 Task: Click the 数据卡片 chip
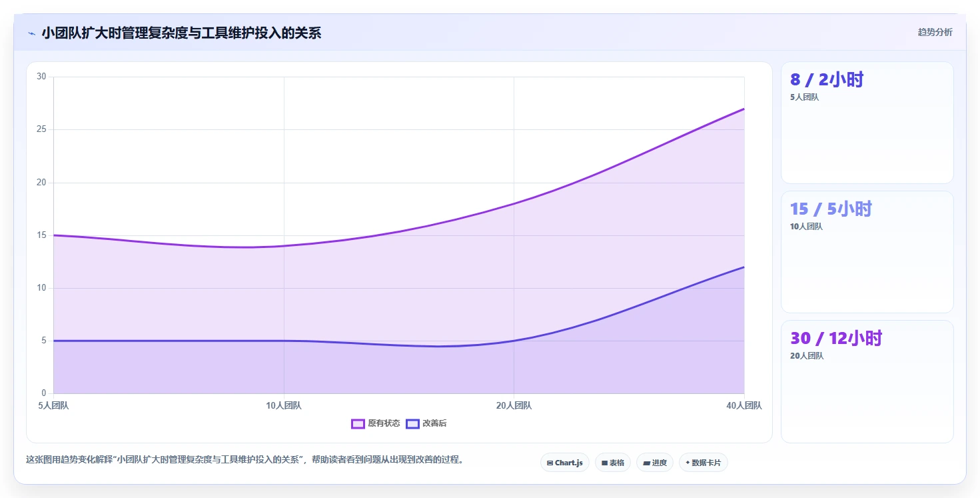(704, 463)
